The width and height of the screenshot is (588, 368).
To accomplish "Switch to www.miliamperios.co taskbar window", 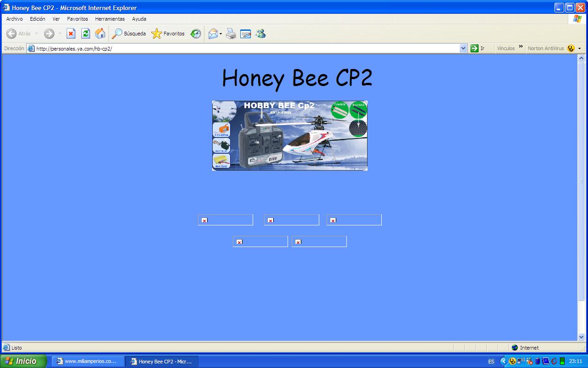I will (88, 361).
